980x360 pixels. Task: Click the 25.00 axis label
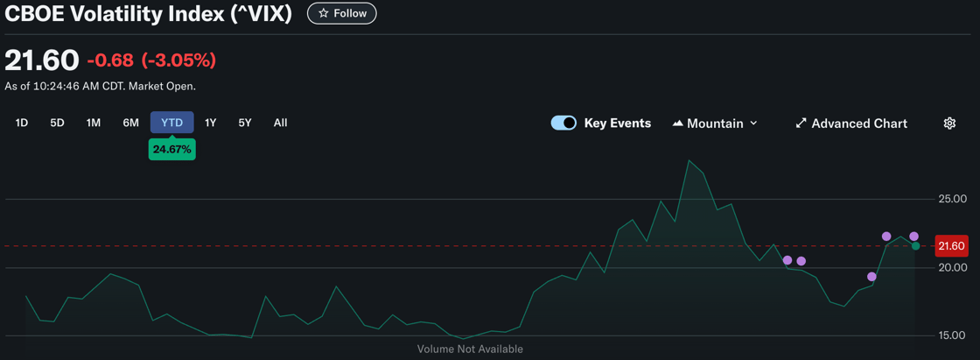pyautogui.click(x=953, y=199)
